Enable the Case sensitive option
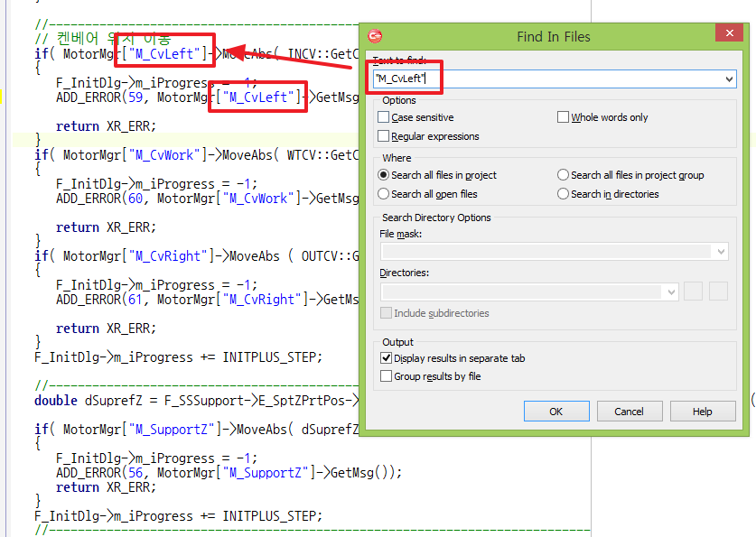Screen dimensions: 756x537 click(385, 117)
